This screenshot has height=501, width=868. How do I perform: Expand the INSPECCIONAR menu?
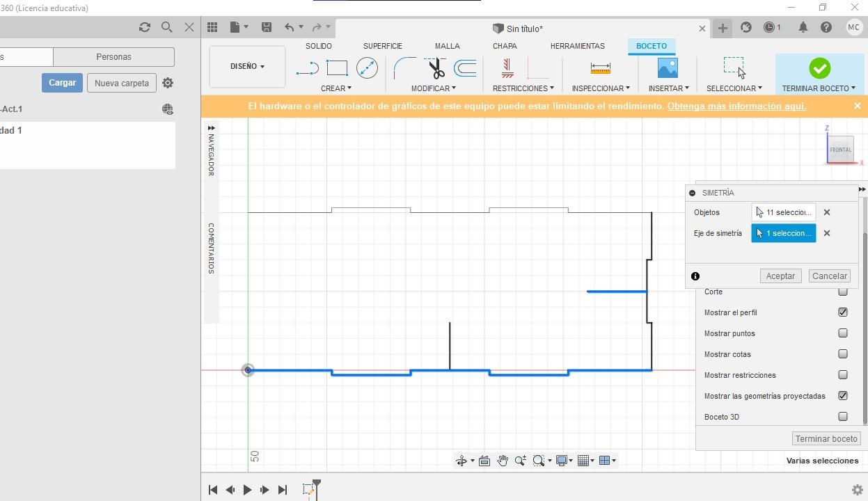[x=601, y=88]
